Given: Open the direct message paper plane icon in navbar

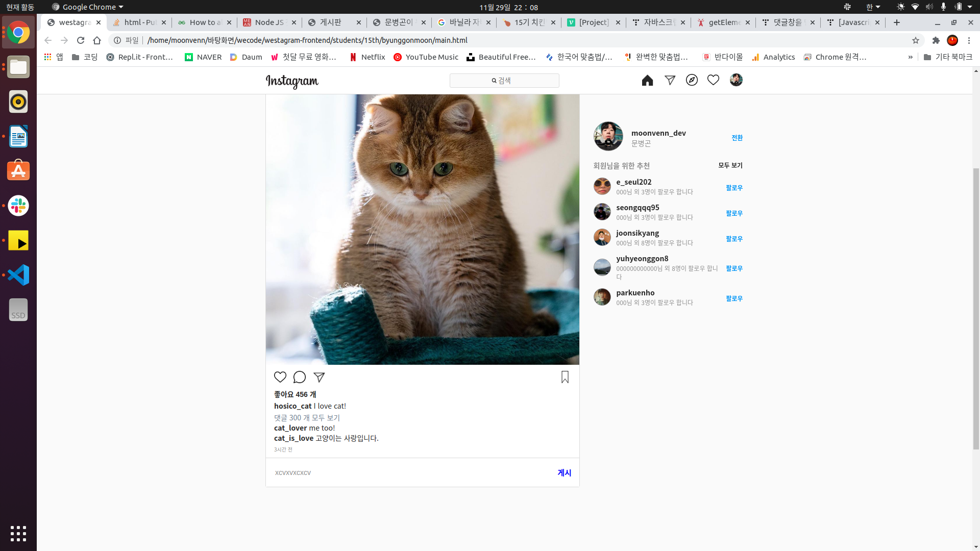Looking at the screenshot, I should (x=670, y=80).
